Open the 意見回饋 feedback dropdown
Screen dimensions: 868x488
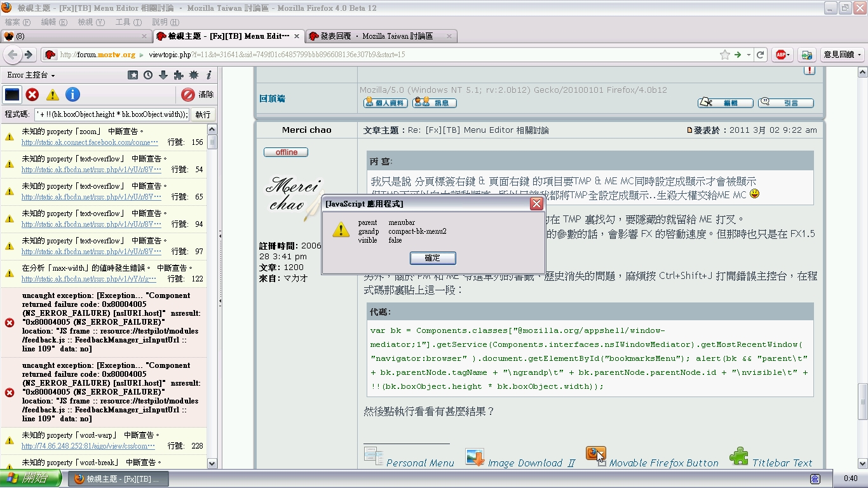coord(843,55)
